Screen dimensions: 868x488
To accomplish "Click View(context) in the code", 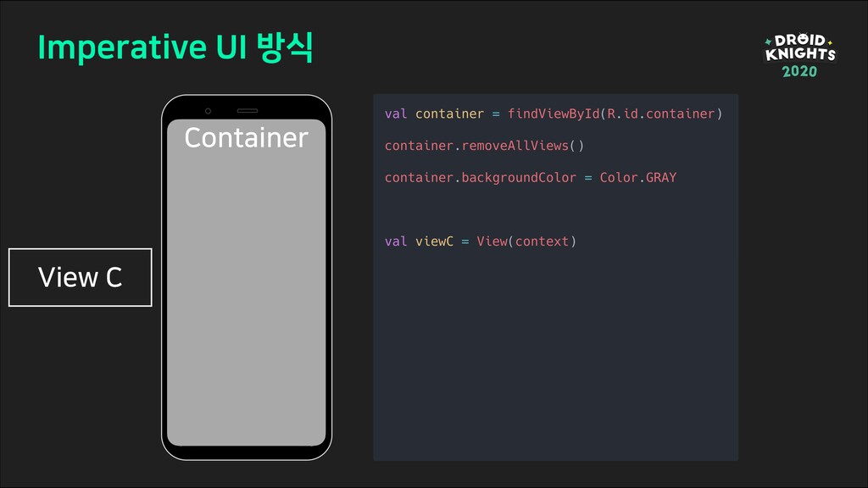I will coord(526,241).
